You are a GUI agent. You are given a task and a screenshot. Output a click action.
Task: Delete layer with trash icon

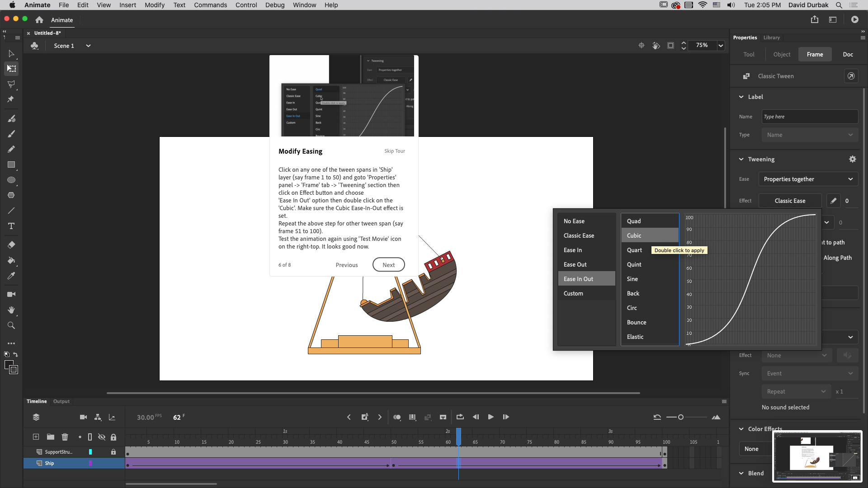point(65,437)
